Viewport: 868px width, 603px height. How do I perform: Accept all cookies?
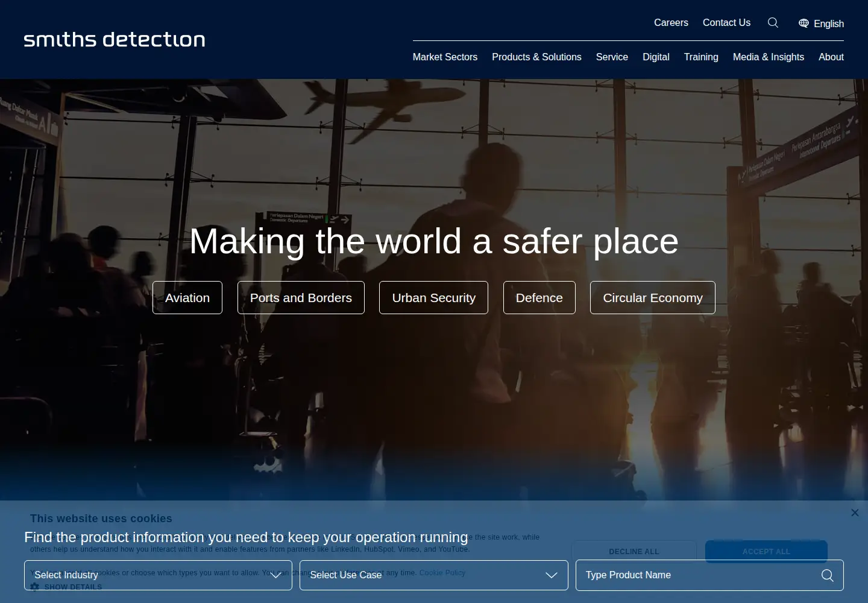tap(766, 551)
